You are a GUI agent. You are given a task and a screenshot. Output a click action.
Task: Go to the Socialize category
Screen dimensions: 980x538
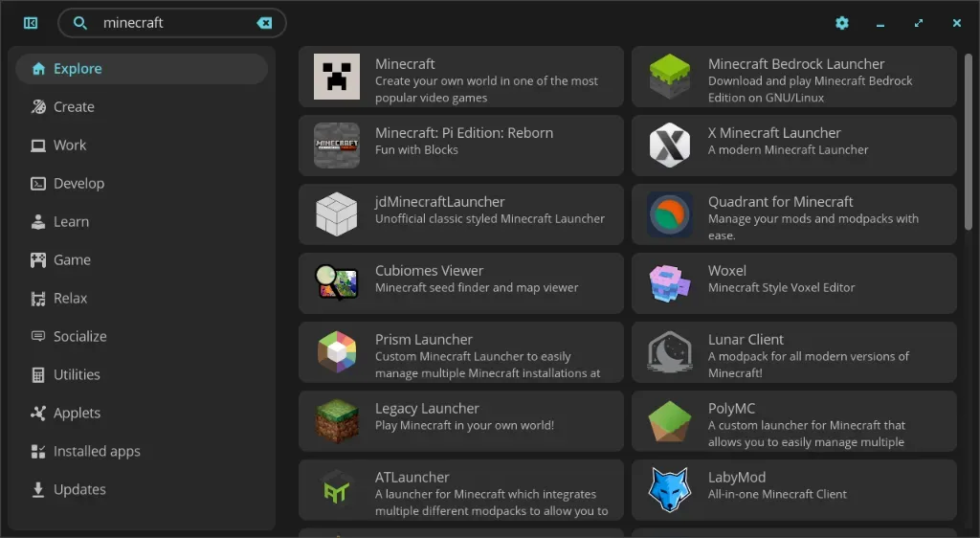pyautogui.click(x=142, y=337)
